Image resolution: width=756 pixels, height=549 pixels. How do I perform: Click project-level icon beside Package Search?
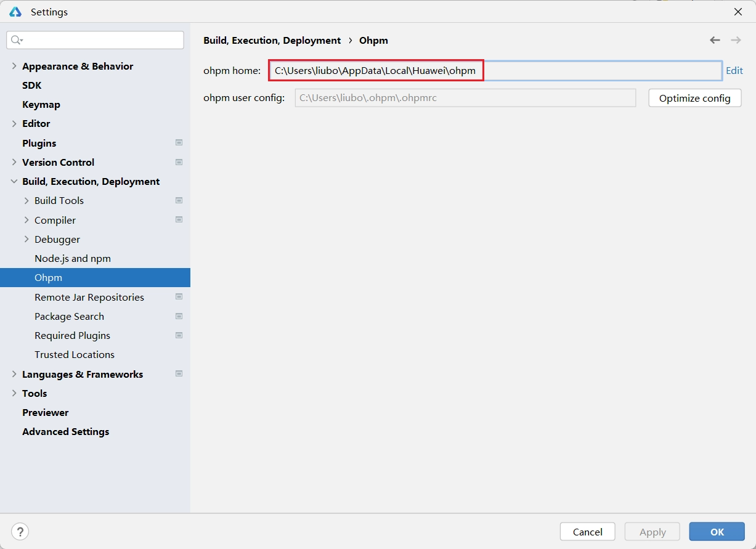[x=179, y=316]
